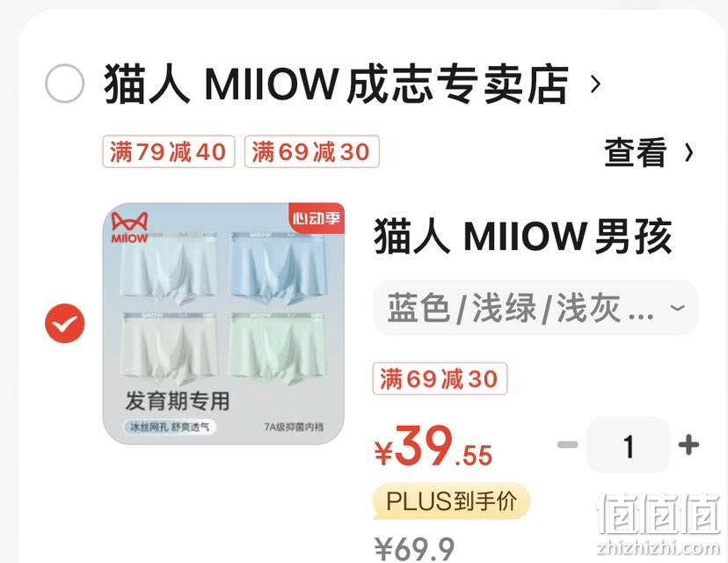Click the quantity field showing 1

(628, 445)
